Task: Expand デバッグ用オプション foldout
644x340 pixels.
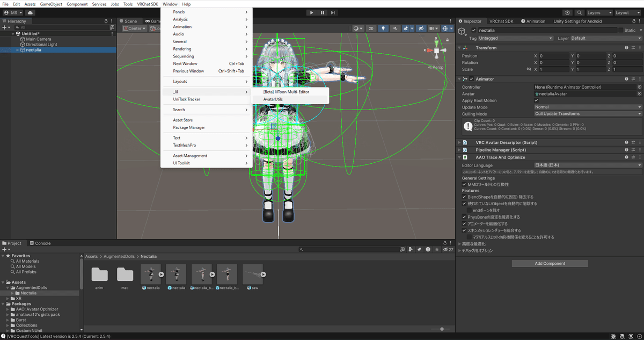Action: pyautogui.click(x=459, y=250)
